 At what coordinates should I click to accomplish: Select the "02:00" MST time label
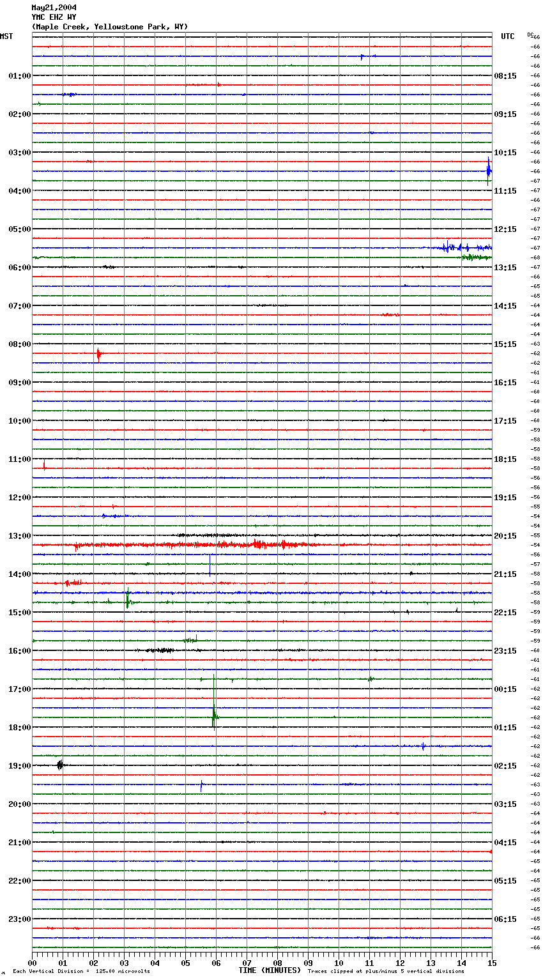(x=20, y=114)
